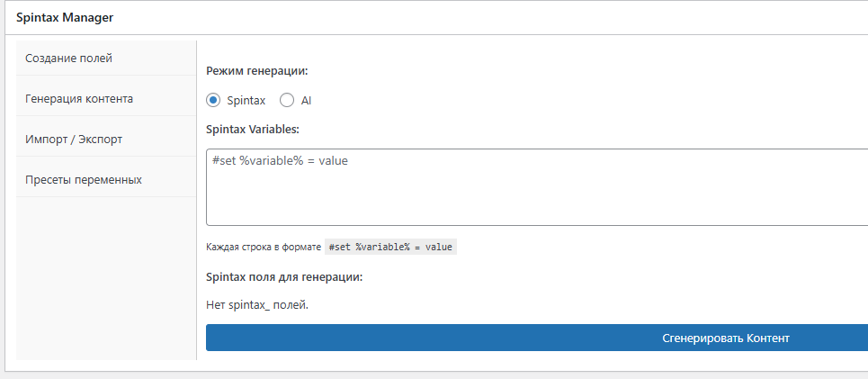Click the Spintax поля для генерации heading
Viewport: 868px width, 379px height.
click(x=284, y=277)
